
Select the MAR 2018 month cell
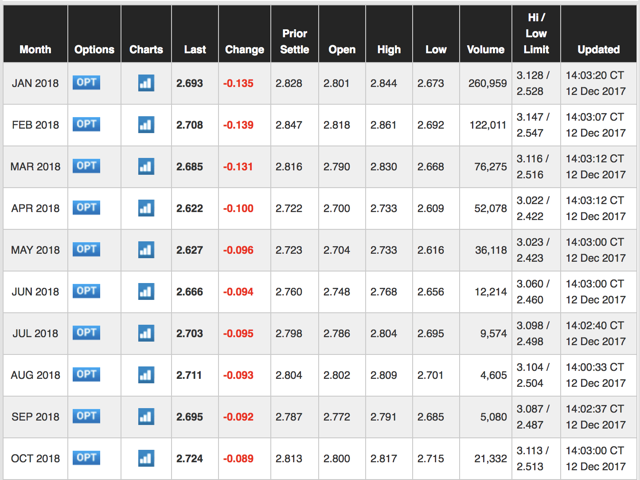point(35,167)
